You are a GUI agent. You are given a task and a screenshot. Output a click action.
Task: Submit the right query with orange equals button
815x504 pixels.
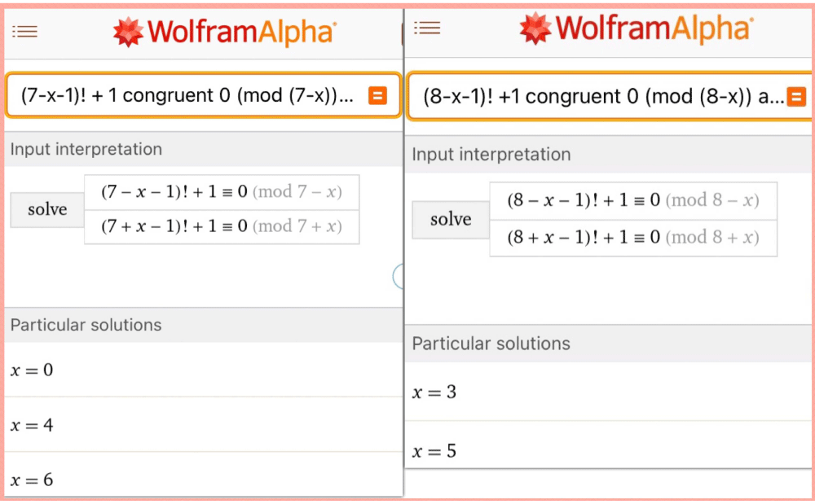coord(796,97)
